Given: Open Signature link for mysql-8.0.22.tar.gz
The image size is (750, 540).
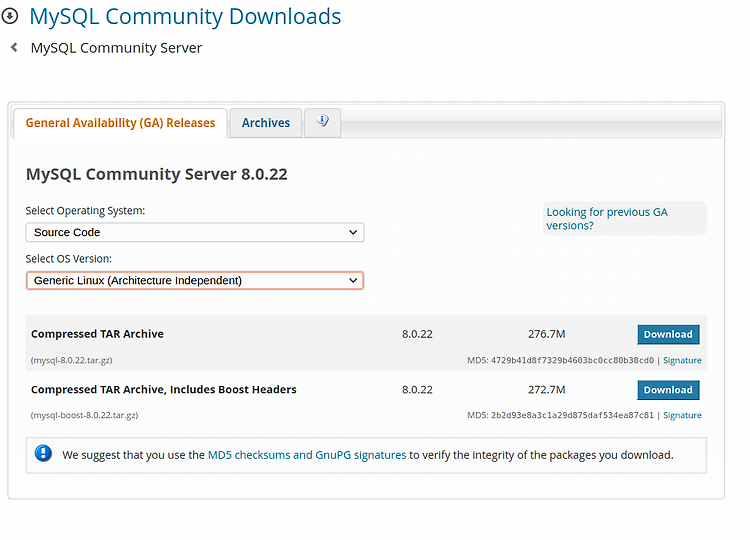Looking at the screenshot, I should point(682,360).
